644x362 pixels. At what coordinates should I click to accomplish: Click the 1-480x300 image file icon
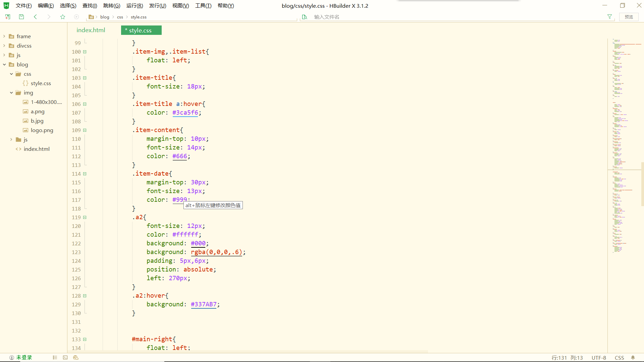[25, 102]
